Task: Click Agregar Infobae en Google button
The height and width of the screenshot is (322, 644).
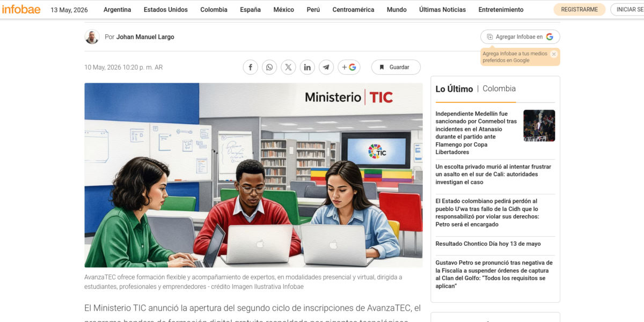Action: click(x=520, y=37)
